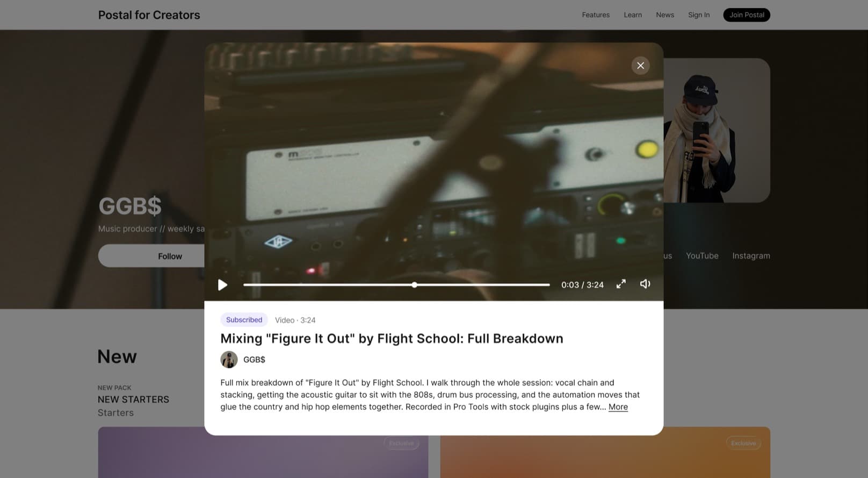Click the video progress bar handle
Image resolution: width=868 pixels, height=478 pixels.
click(414, 285)
